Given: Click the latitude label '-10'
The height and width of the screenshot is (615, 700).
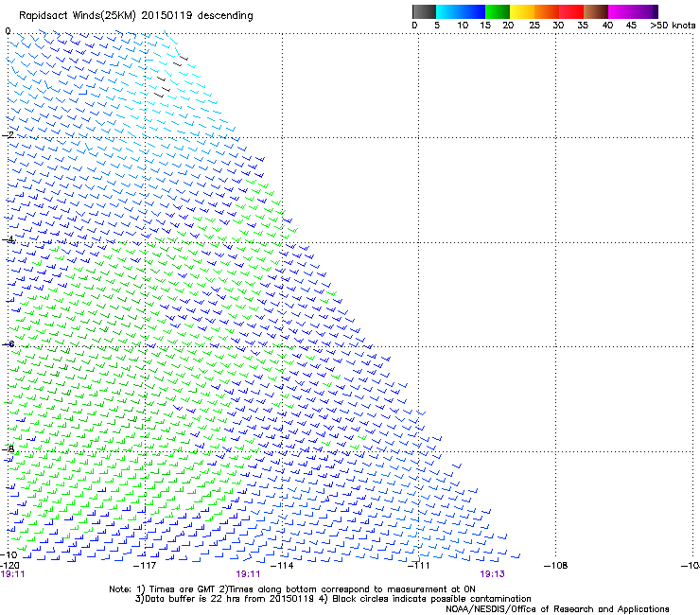Looking at the screenshot, I should point(9,554).
